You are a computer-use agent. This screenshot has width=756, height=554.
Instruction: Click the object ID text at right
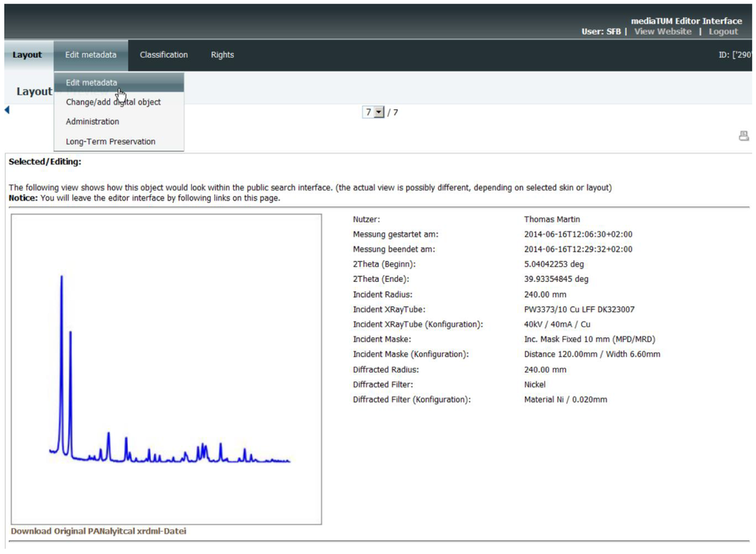coord(735,55)
